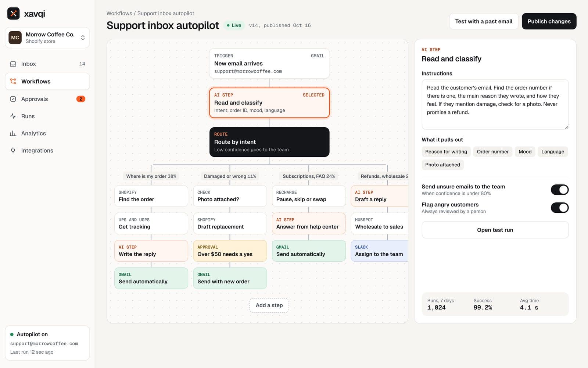This screenshot has height=368, width=588.
Task: Click the Analytics bar chart icon
Action: tap(13, 133)
